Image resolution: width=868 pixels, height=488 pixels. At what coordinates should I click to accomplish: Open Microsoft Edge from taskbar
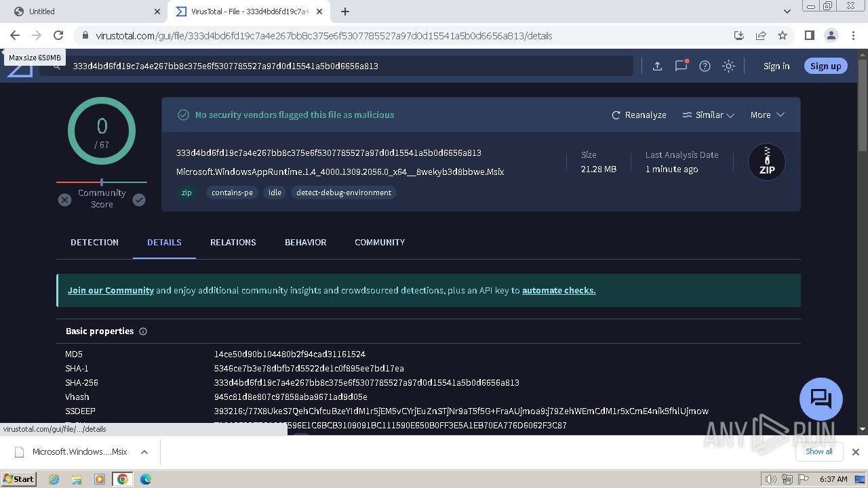pyautogui.click(x=145, y=479)
